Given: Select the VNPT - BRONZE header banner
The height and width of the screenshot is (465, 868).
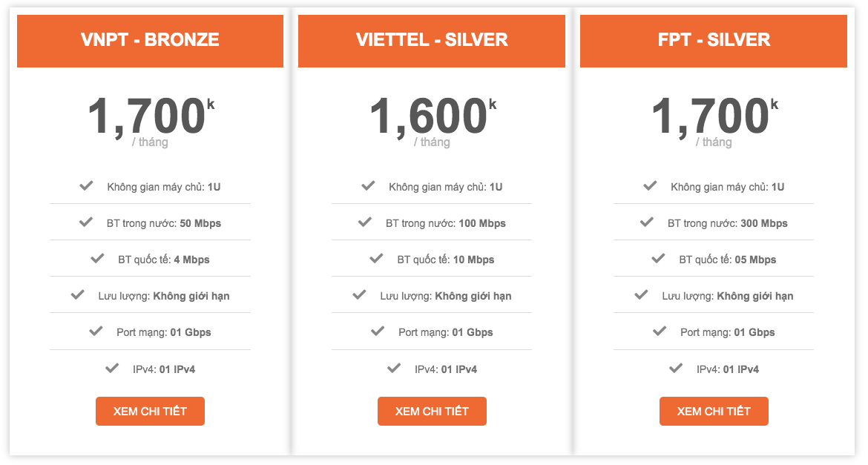Looking at the screenshot, I should pos(150,40).
